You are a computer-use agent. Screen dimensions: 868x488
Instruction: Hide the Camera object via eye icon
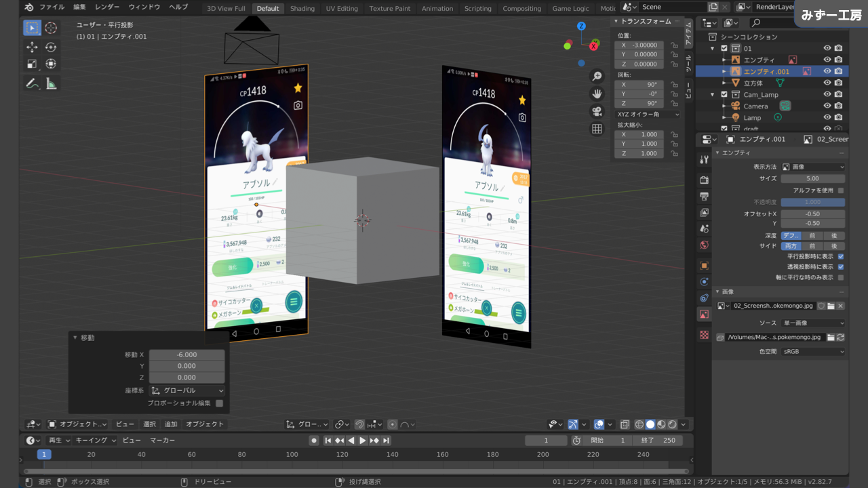pyautogui.click(x=827, y=106)
